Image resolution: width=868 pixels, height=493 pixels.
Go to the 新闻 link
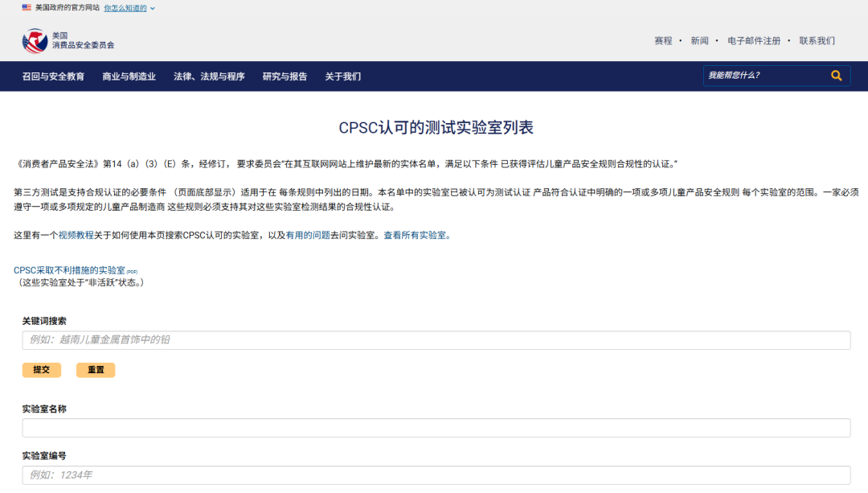[699, 40]
